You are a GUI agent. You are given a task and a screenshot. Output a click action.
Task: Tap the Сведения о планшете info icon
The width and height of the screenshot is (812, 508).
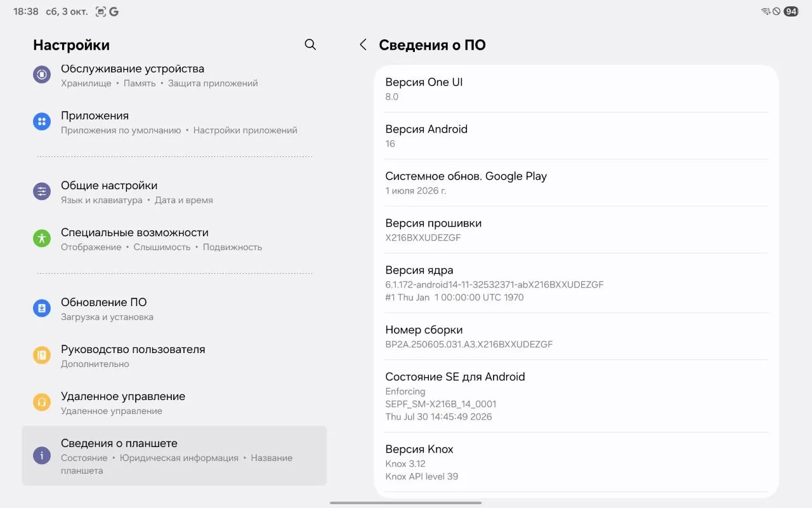click(x=42, y=455)
